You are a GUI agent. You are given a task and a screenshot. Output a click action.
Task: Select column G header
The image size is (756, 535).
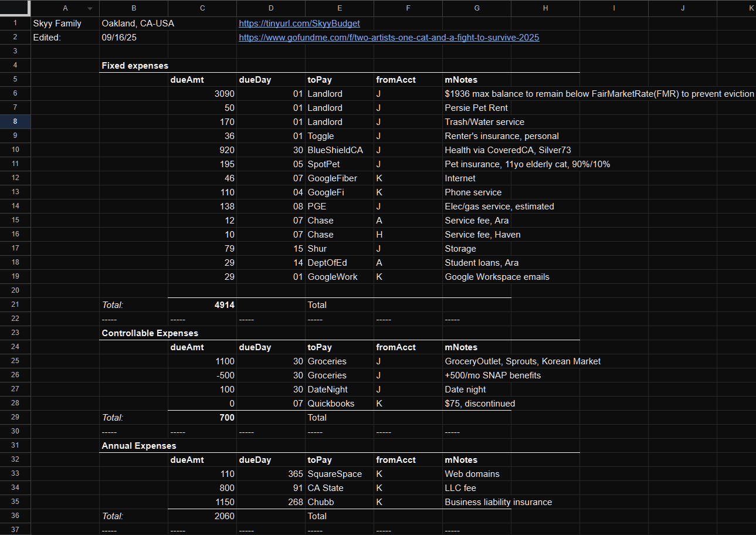point(476,8)
